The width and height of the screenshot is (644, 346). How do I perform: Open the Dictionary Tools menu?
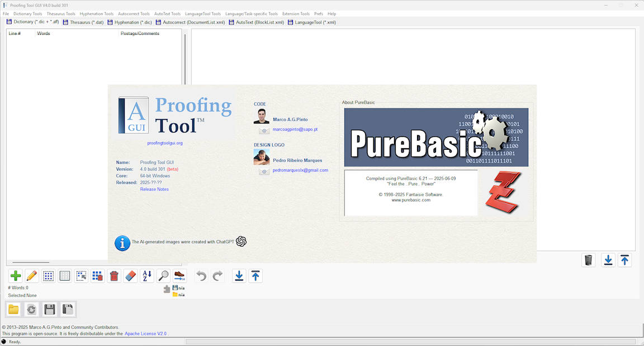pos(27,13)
